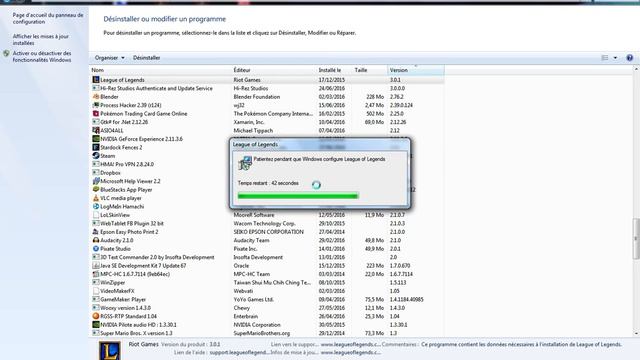The height and width of the screenshot is (360, 640).
Task: Select the VideoMakerFX row
Action: (x=267, y=291)
